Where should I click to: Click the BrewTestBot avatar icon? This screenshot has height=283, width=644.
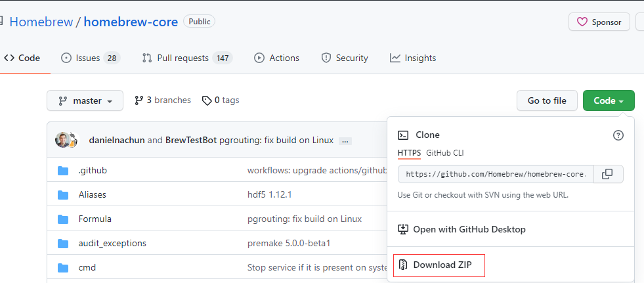click(74, 141)
